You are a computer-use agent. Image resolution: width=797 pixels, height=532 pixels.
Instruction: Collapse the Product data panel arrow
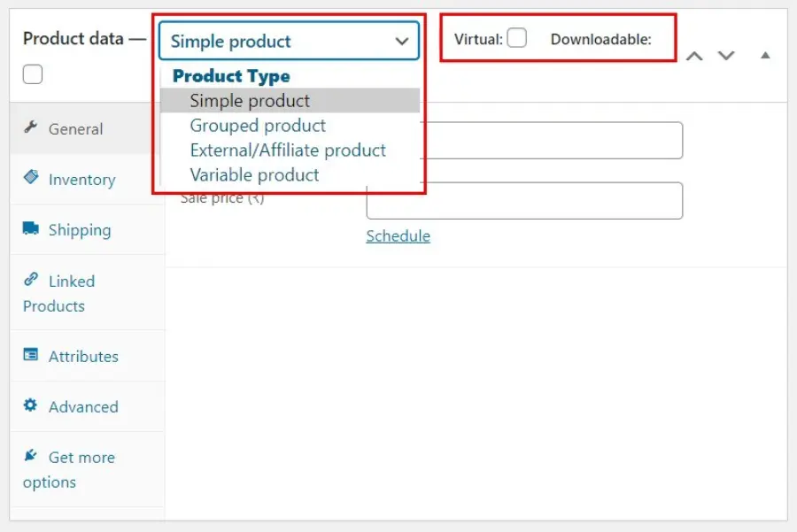pos(764,55)
